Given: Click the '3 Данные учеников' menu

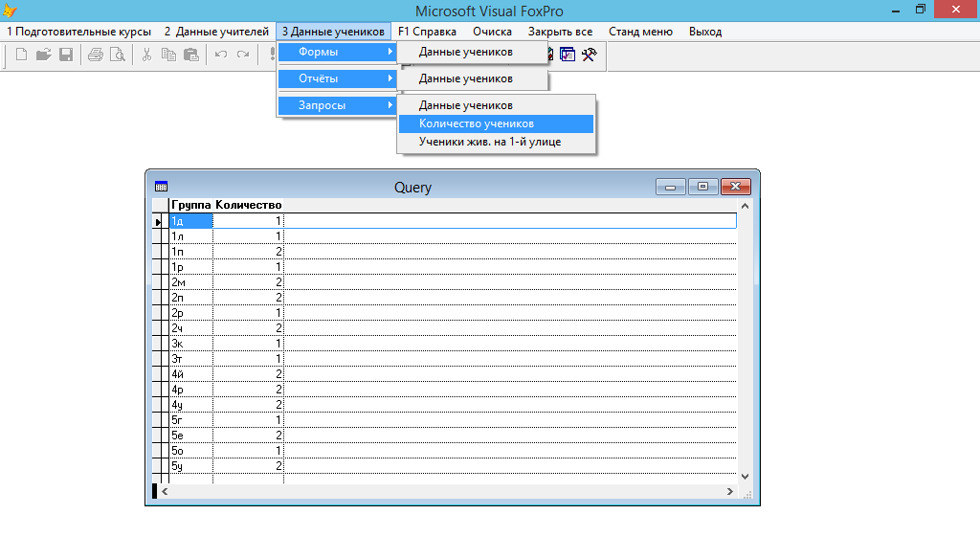Looking at the screenshot, I should [x=333, y=32].
